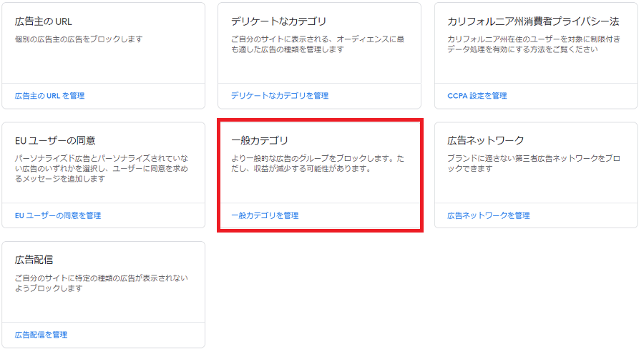The width and height of the screenshot is (644, 352).
Task: Click the より一般的な広告のグループ description text
Action: 318,163
